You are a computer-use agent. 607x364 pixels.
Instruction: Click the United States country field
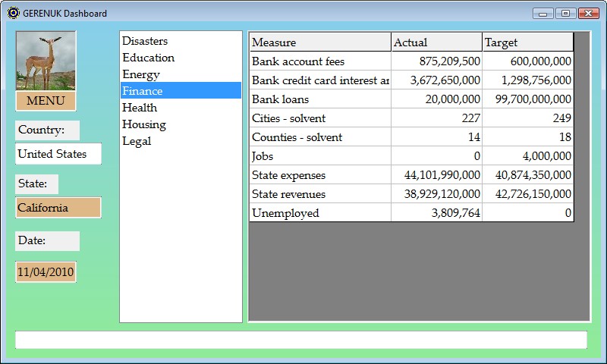click(x=58, y=154)
